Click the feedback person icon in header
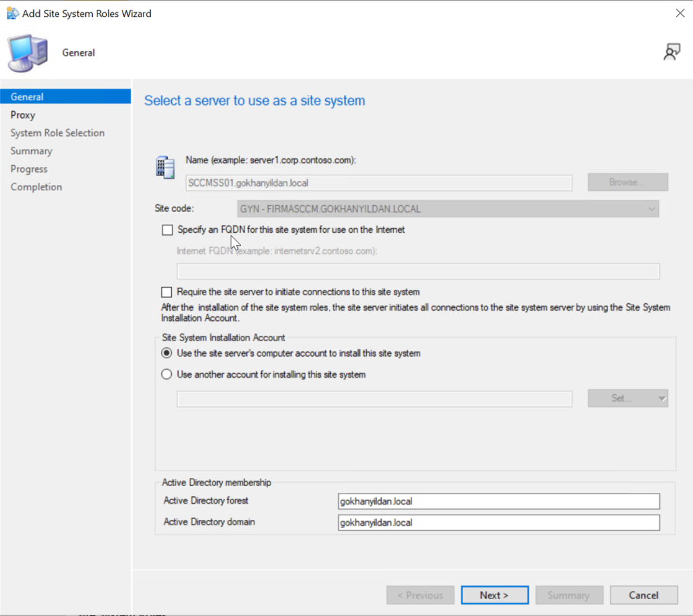This screenshot has width=693, height=616. pyautogui.click(x=672, y=51)
